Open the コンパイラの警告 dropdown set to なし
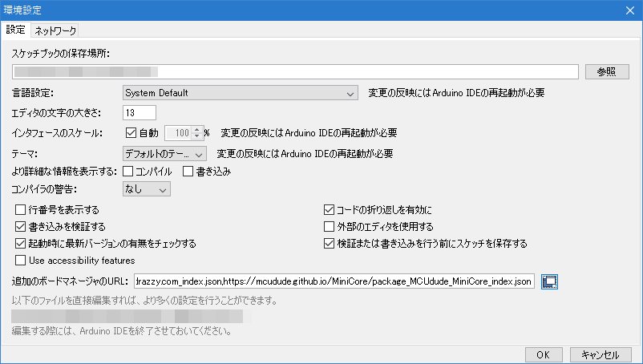The height and width of the screenshot is (364, 643). [147, 189]
